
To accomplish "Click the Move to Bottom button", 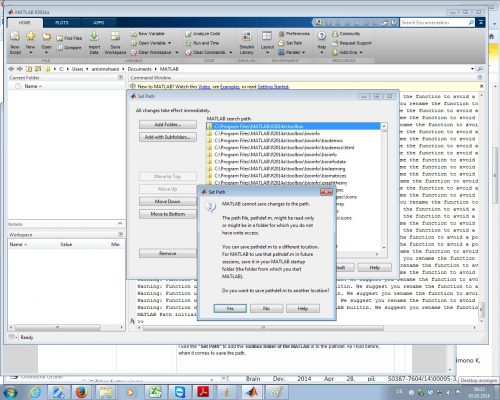I will coord(168,214).
